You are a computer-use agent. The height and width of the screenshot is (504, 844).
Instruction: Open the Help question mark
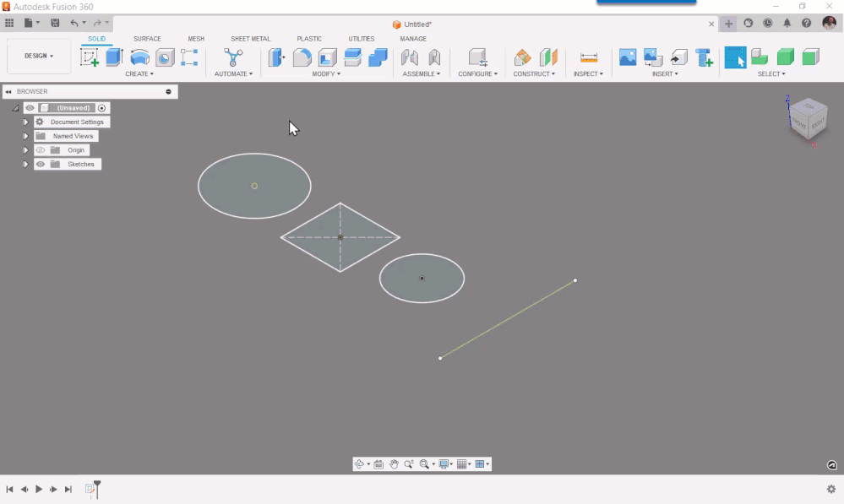(x=806, y=23)
